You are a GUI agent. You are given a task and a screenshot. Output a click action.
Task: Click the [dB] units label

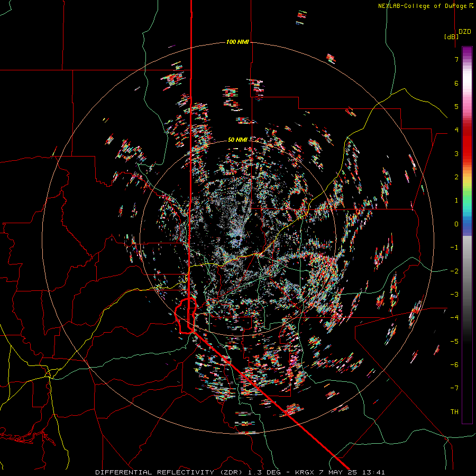[x=452, y=36]
